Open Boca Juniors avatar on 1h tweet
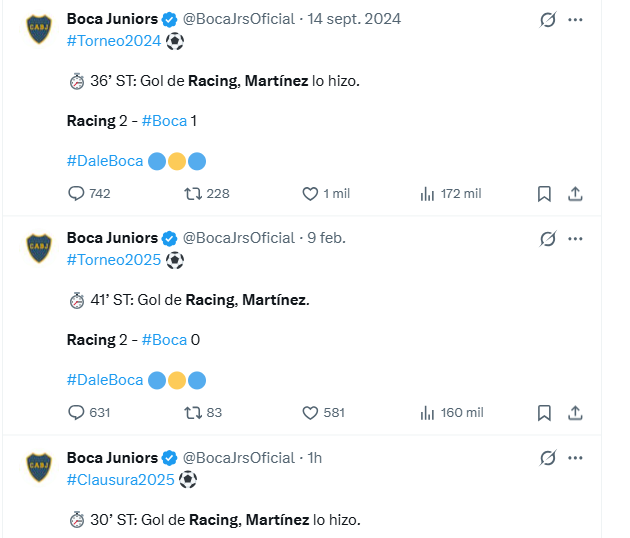This screenshot has height=538, width=630. [x=39, y=465]
